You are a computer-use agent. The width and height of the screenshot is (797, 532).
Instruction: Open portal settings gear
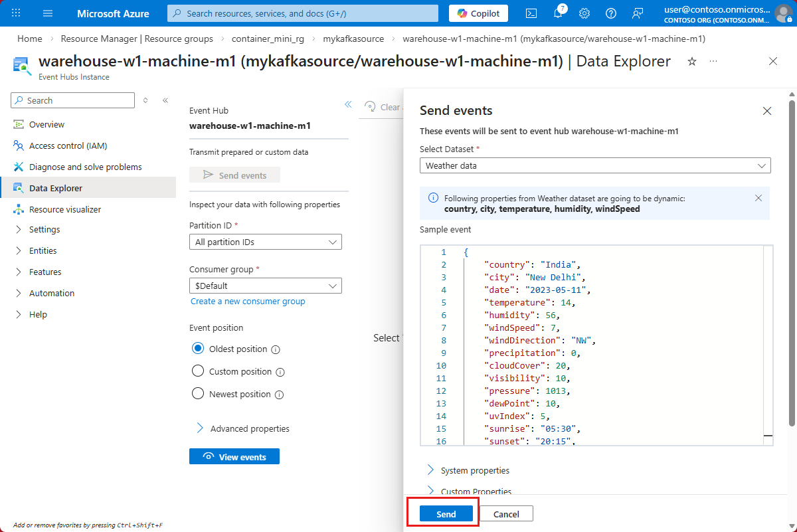coord(584,13)
